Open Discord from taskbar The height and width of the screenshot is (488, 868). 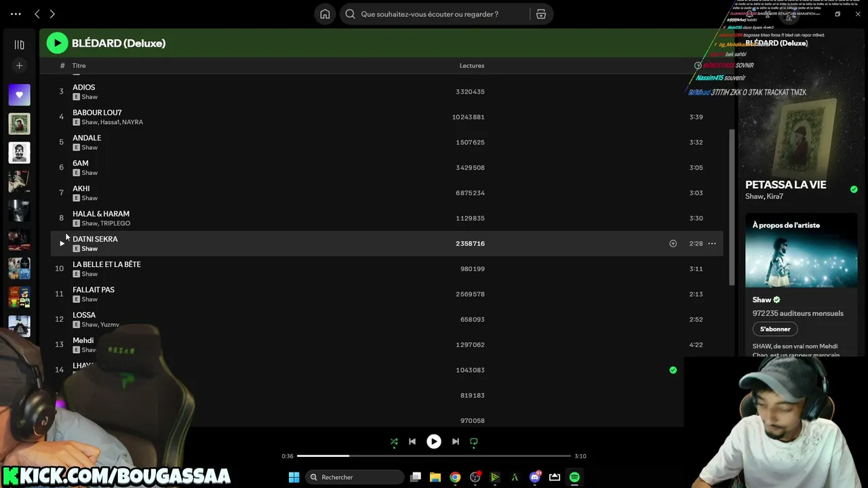point(535,477)
